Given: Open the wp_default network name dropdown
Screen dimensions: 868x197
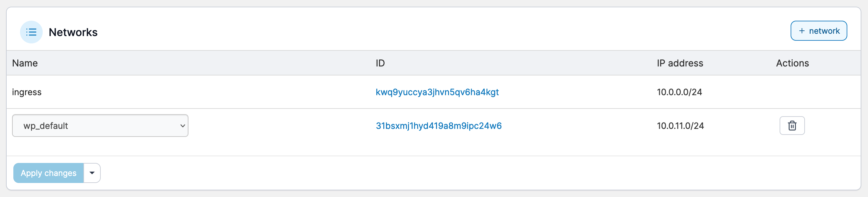Looking at the screenshot, I should tap(100, 126).
